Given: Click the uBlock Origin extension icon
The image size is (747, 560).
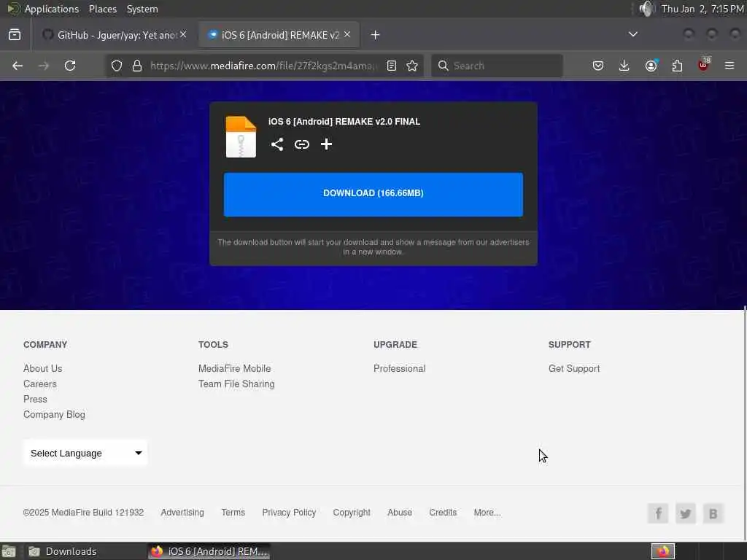Looking at the screenshot, I should [703, 65].
